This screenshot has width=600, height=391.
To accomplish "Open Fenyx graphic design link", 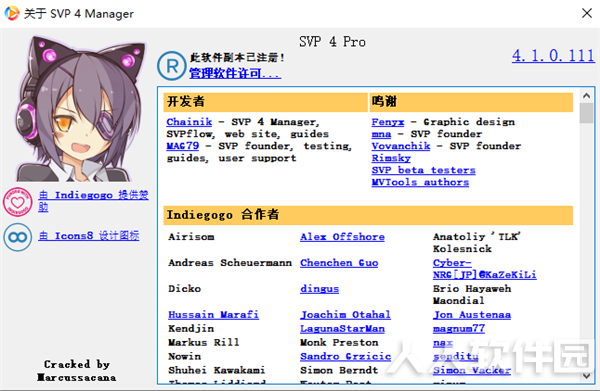I will click(x=388, y=122).
